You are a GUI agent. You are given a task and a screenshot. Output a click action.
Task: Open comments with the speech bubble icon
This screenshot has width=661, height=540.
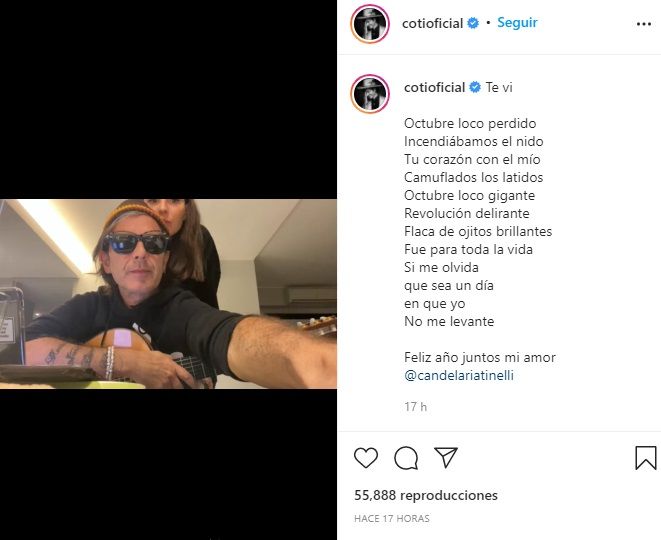406,458
